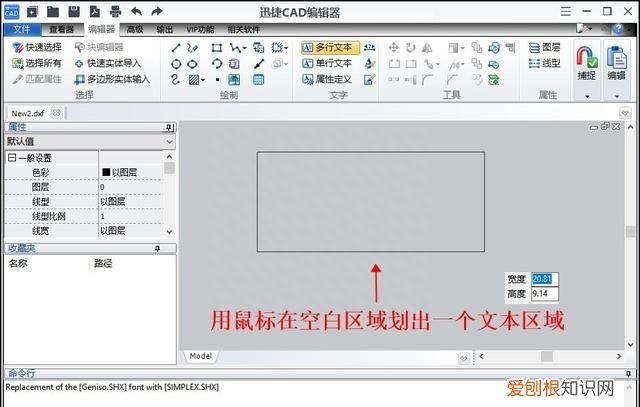The width and height of the screenshot is (640, 407).
Task: Select the Arc drawing tool
Action: 217,64
